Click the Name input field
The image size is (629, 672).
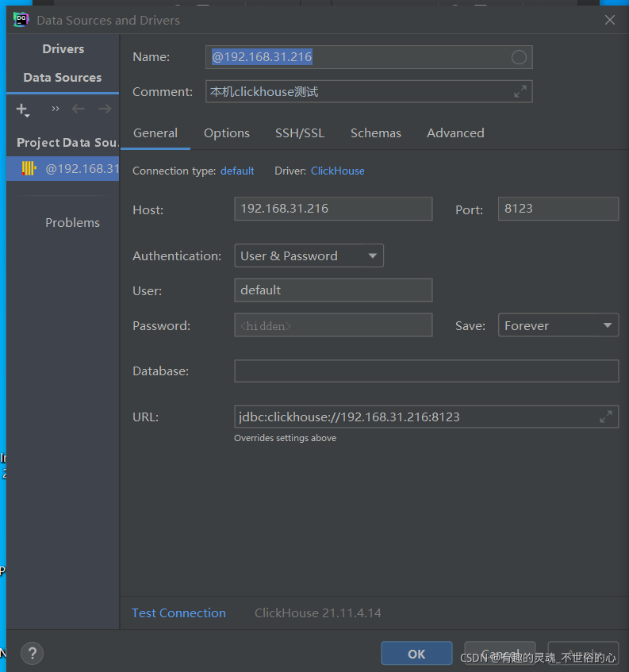pyautogui.click(x=369, y=57)
